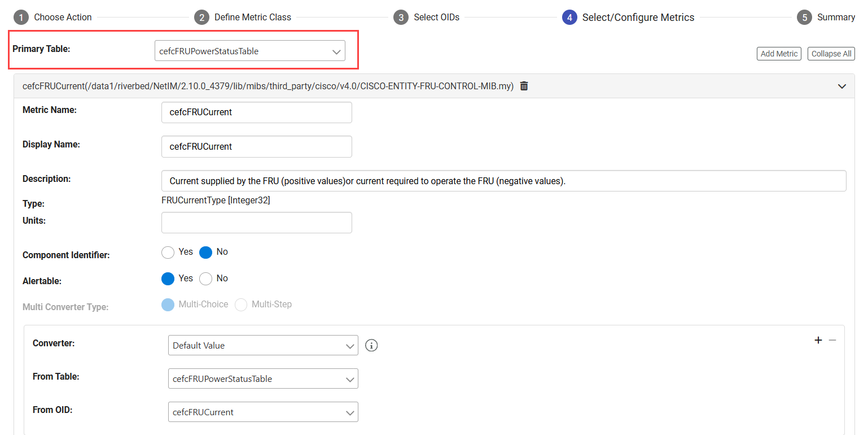
Task: Click the Display Name text field
Action: 256,146
